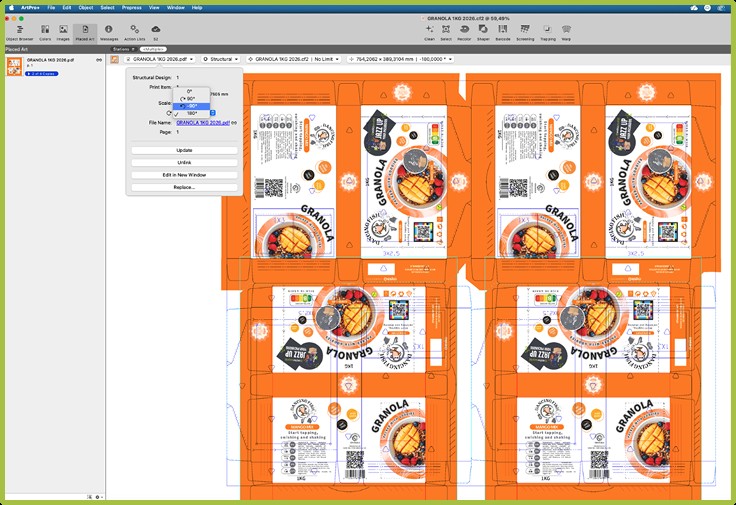Click Edit in New Window button
736x505 pixels.
pos(184,175)
